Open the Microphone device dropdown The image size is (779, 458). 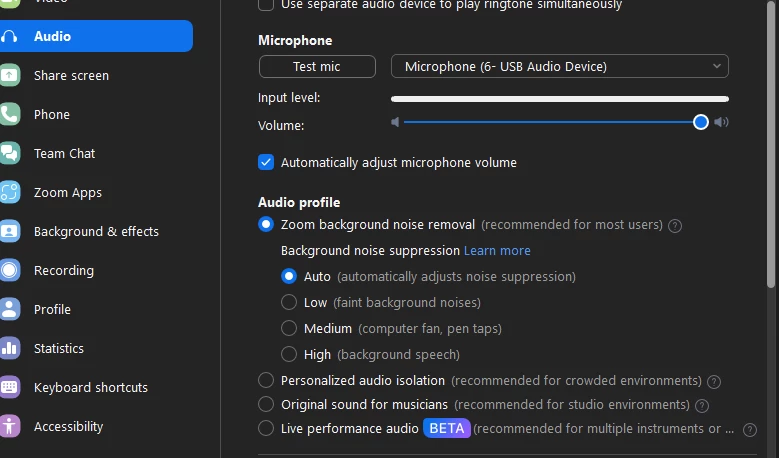pyautogui.click(x=559, y=67)
